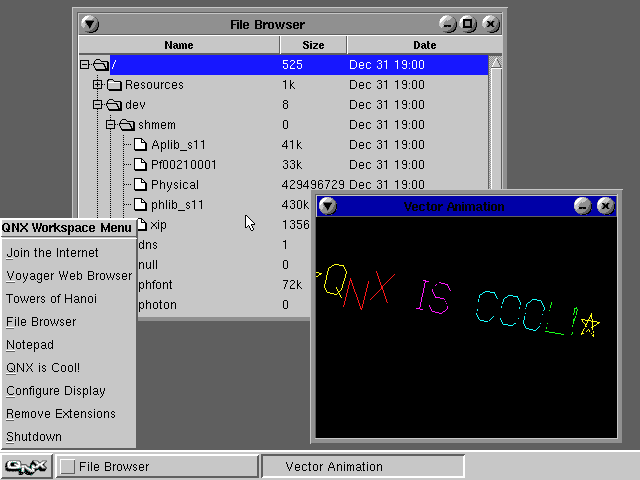Switch to Vector Animation taskbar button
This screenshot has height=480, width=640.
(x=363, y=466)
